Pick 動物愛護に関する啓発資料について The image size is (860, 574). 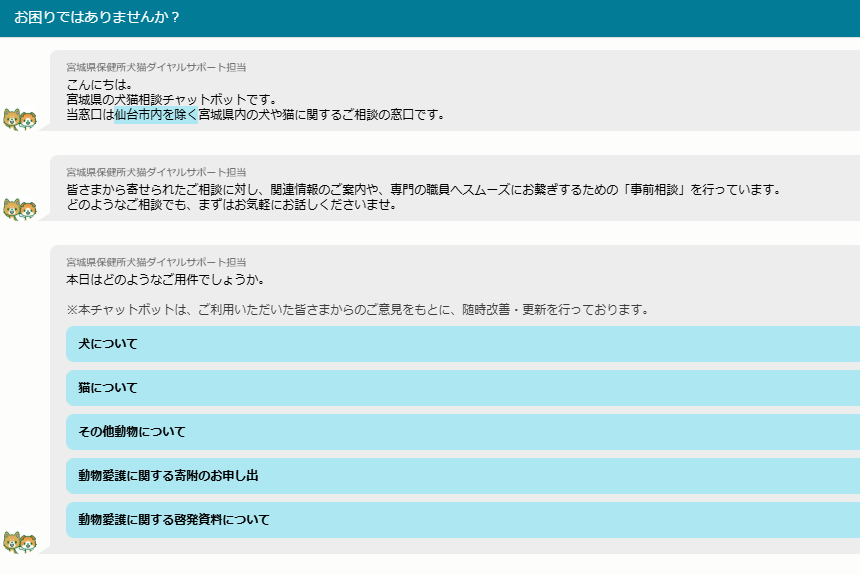pyautogui.click(x=462, y=520)
